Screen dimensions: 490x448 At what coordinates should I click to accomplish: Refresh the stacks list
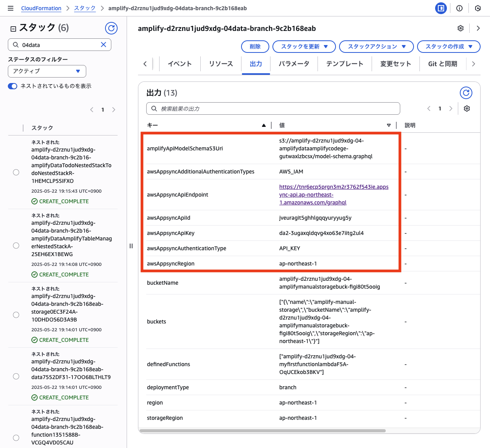(111, 28)
